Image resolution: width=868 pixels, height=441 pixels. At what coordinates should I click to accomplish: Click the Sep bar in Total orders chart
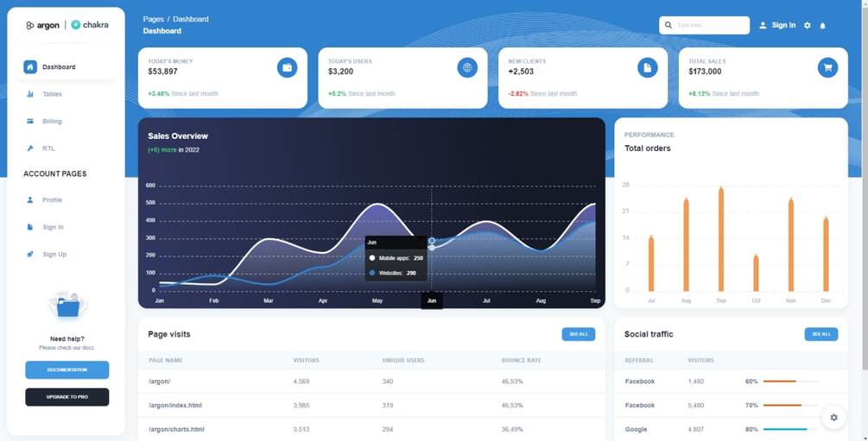721,239
